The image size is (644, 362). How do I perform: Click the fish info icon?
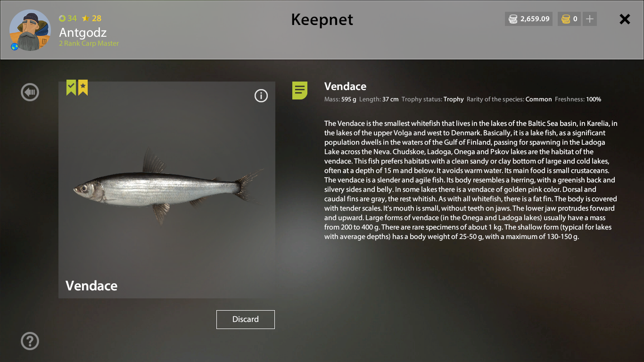(261, 96)
